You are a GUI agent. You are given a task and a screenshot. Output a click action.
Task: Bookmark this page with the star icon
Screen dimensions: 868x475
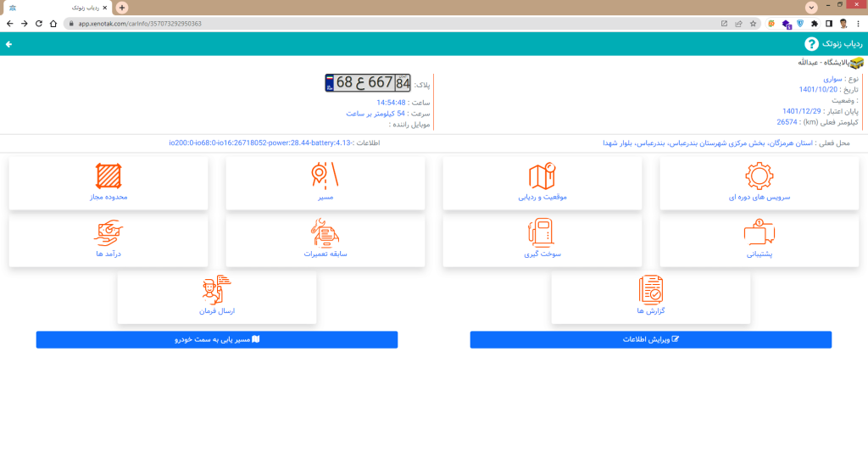pos(753,24)
